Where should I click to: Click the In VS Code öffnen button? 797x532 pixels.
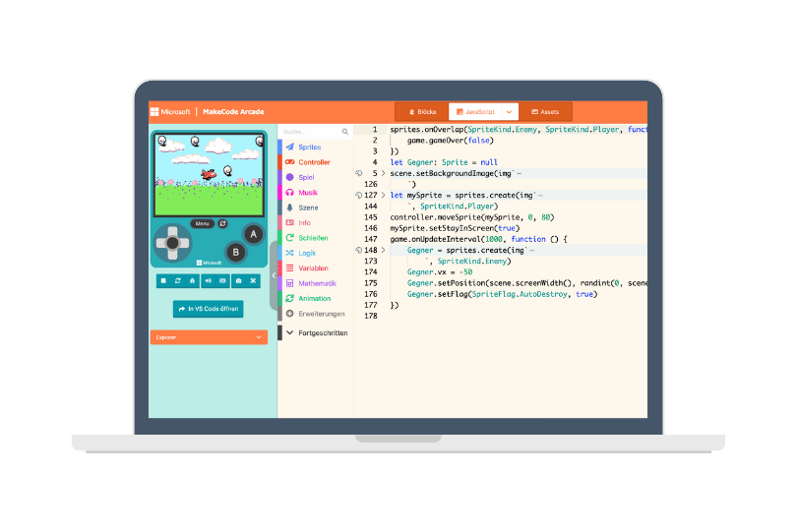[x=209, y=309]
